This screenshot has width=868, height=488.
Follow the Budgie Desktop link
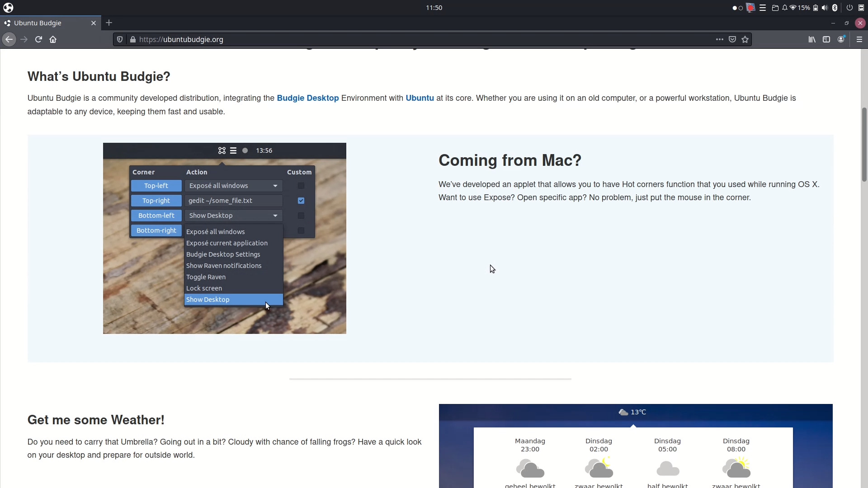pos(307,98)
